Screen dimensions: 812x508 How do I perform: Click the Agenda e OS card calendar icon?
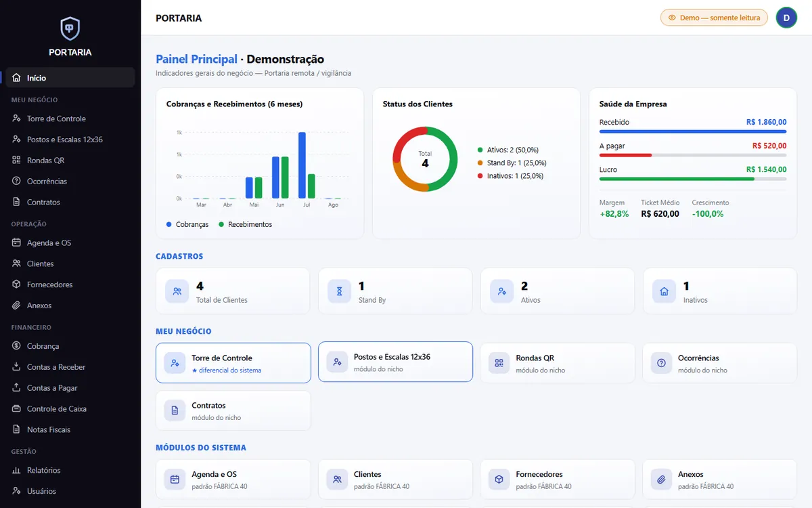(175, 480)
